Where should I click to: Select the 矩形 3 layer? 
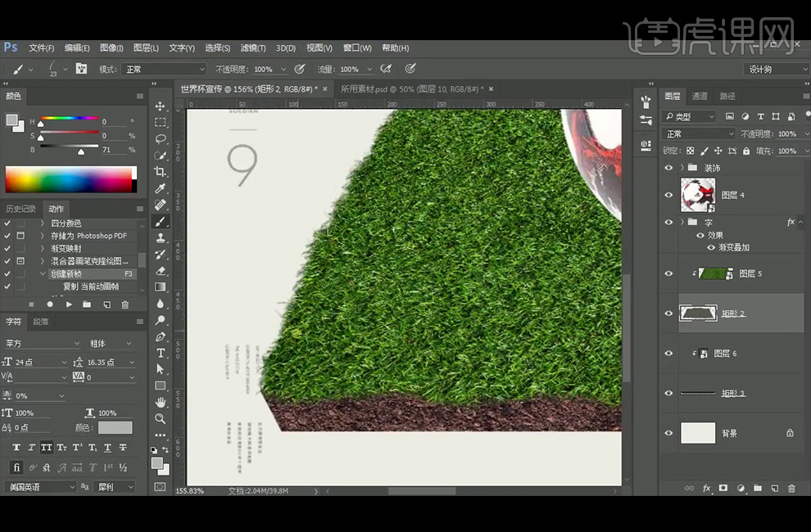point(733,394)
